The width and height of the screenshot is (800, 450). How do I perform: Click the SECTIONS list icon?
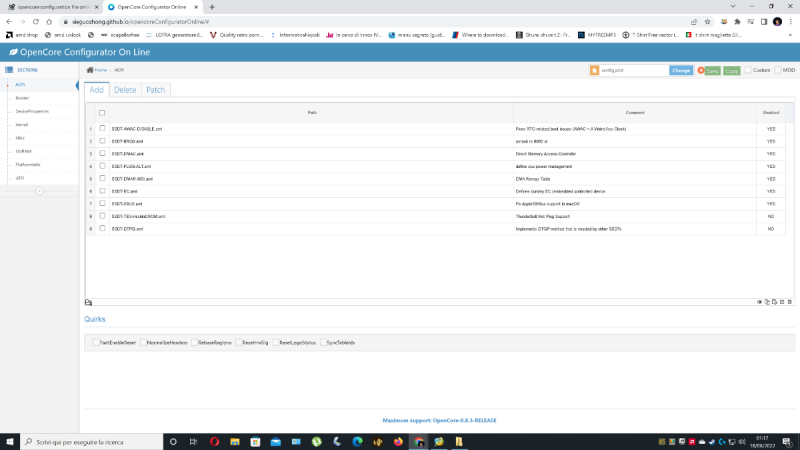[9, 70]
